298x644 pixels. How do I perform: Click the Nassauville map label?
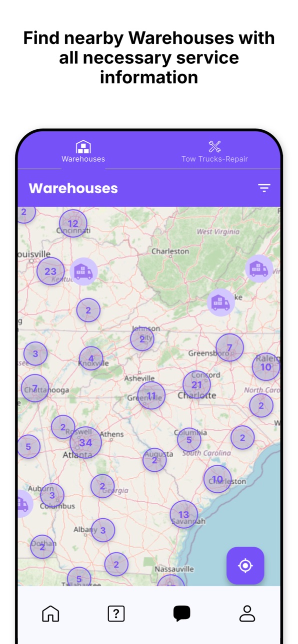[x=174, y=569]
